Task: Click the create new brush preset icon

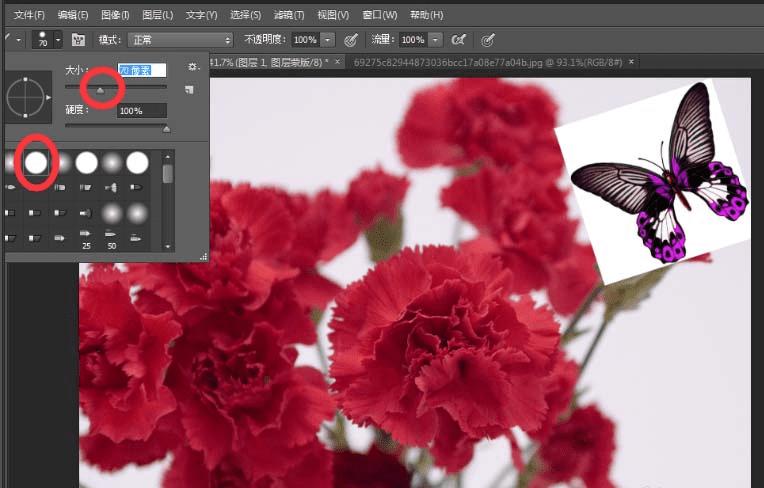Action: coord(189,89)
